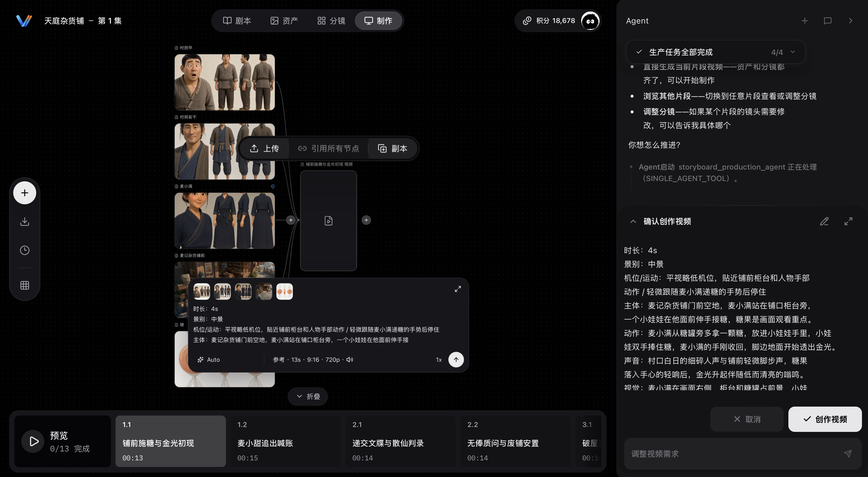Expand the prompt box with expand icon
The image size is (868, 477).
pyautogui.click(x=458, y=289)
